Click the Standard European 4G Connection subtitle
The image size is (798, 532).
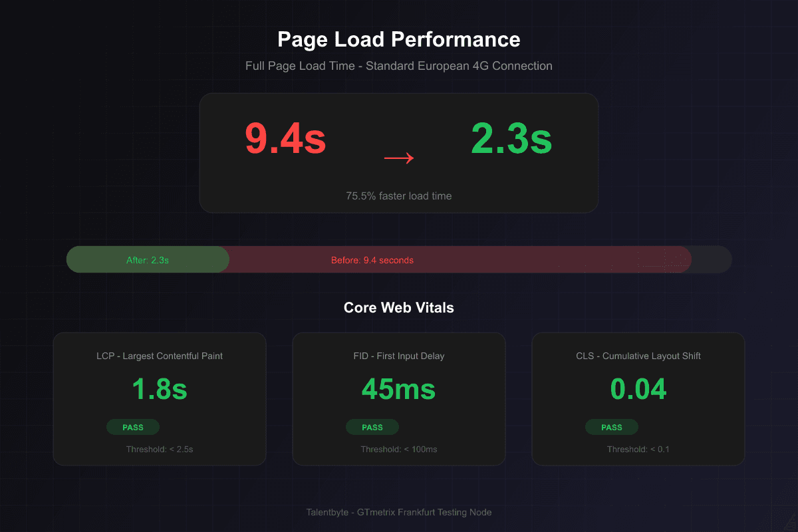[398, 66]
